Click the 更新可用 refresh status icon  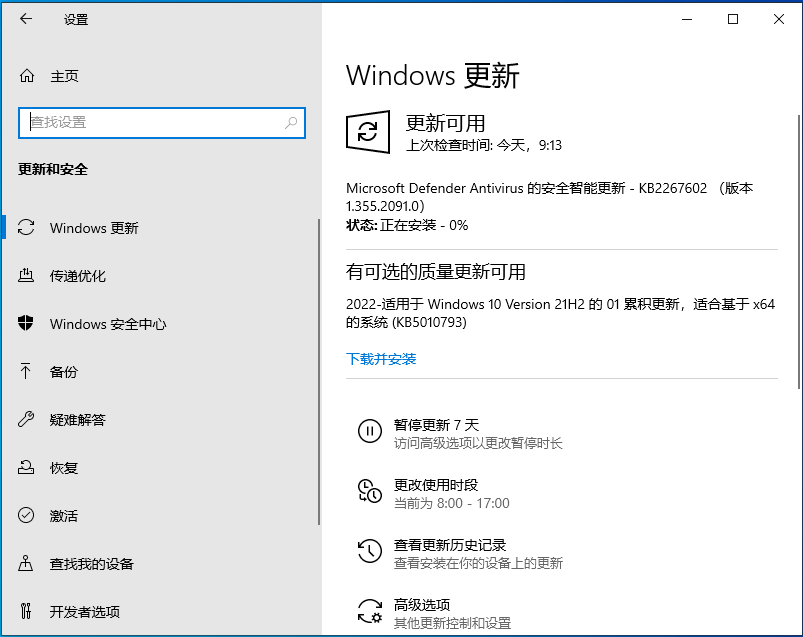(368, 132)
